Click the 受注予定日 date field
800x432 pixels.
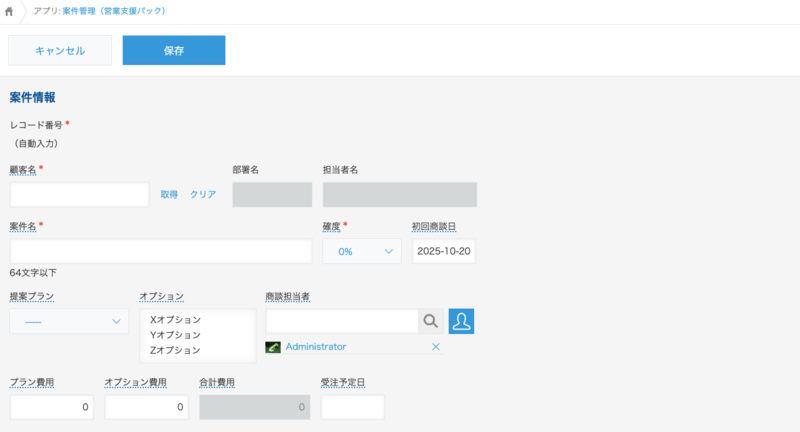point(352,407)
